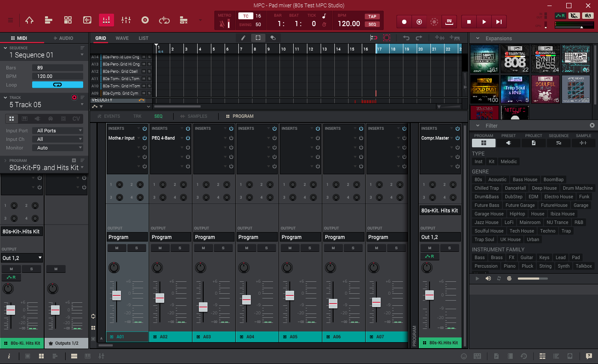This screenshot has width=598, height=364.
Task: Select the AUDIO tab
Action: (64, 38)
